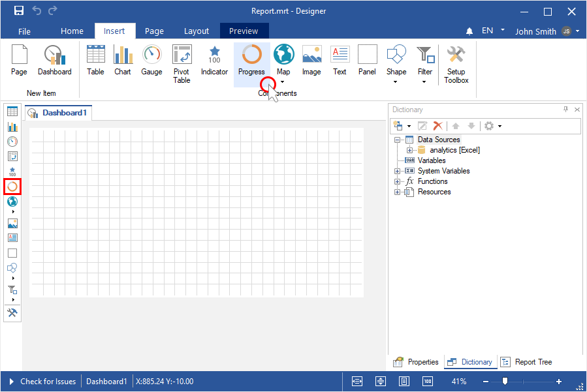
Task: Pin the Dictionary panel
Action: pyautogui.click(x=566, y=110)
